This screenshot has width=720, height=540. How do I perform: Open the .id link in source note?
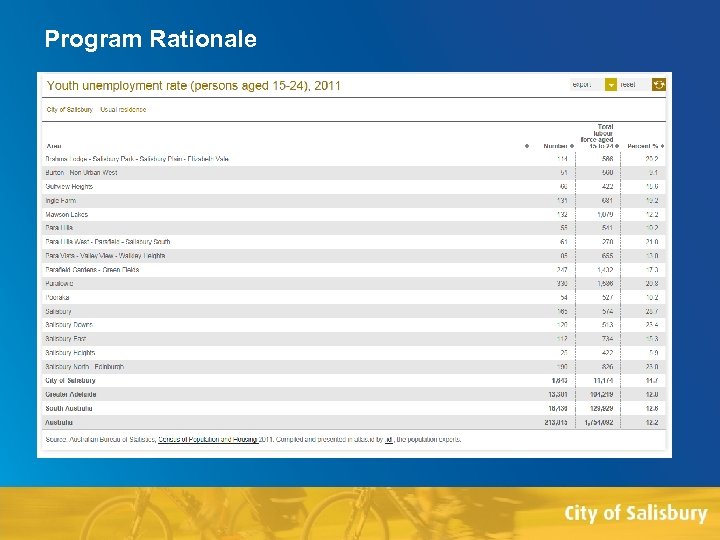click(x=388, y=439)
